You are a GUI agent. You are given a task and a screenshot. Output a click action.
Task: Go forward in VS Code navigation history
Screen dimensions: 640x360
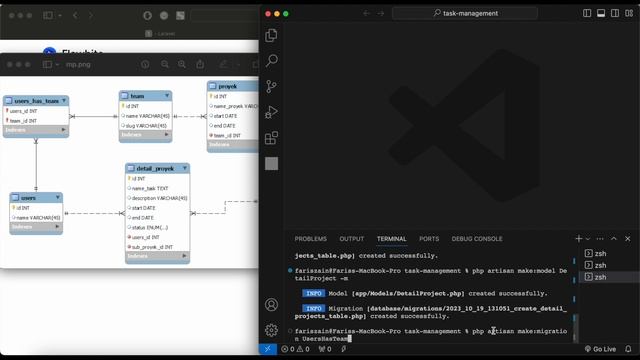point(381,13)
